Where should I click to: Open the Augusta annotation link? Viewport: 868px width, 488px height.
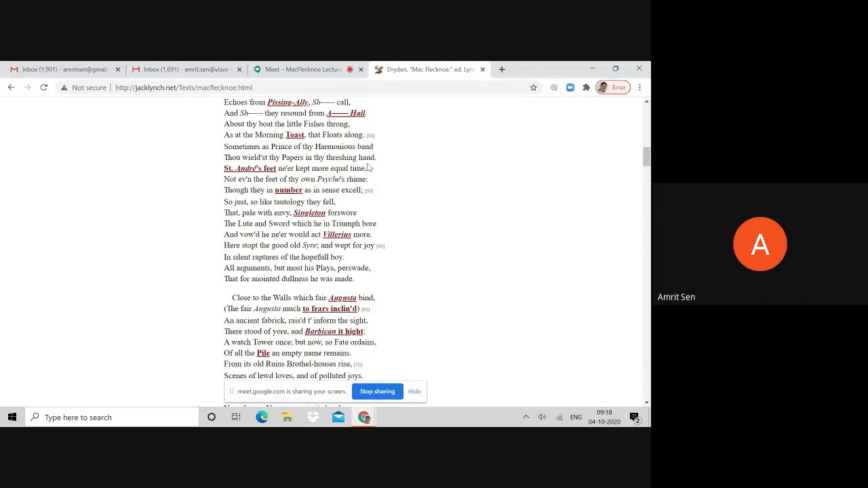click(342, 298)
